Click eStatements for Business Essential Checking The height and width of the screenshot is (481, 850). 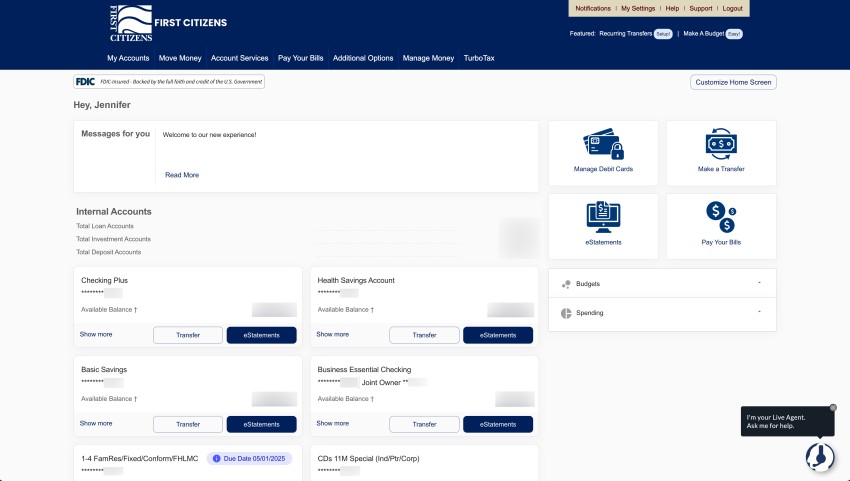point(498,424)
